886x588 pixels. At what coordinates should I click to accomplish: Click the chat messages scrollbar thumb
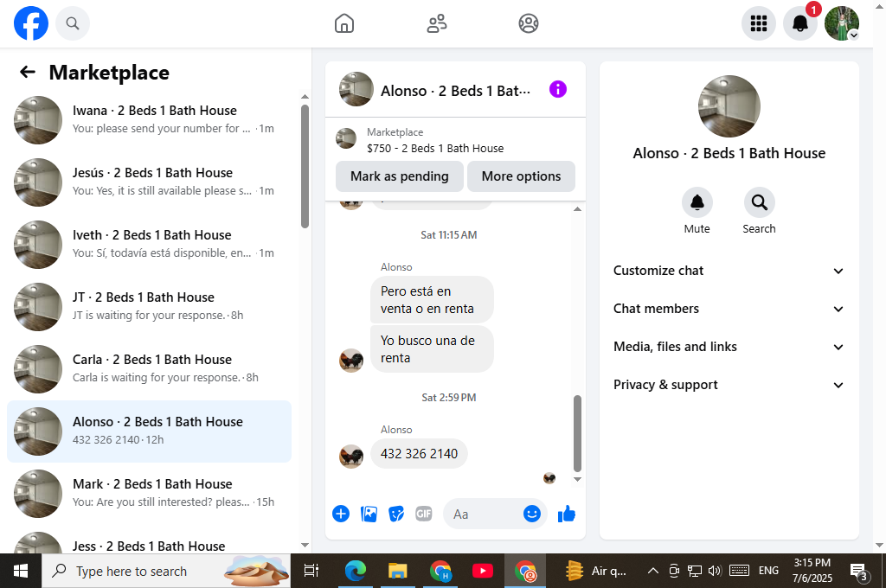coord(577,433)
